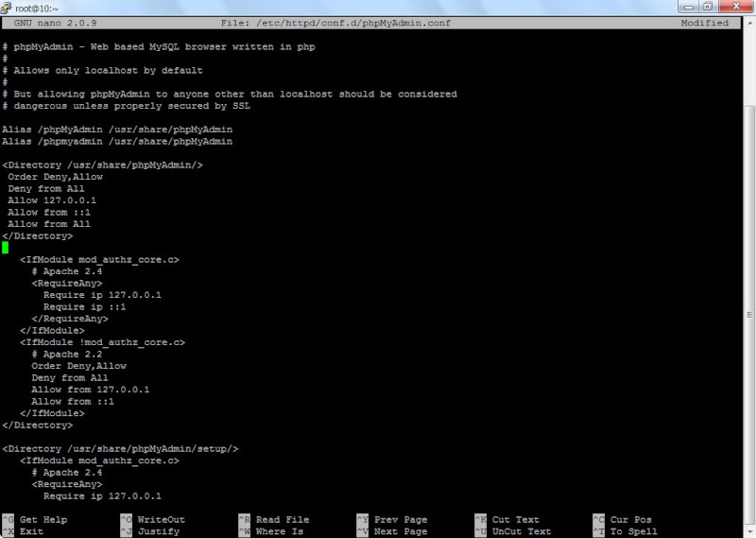Click 'Allow from 127.0.0.1' line
Viewport: 756px width, 538px height.
click(91, 390)
